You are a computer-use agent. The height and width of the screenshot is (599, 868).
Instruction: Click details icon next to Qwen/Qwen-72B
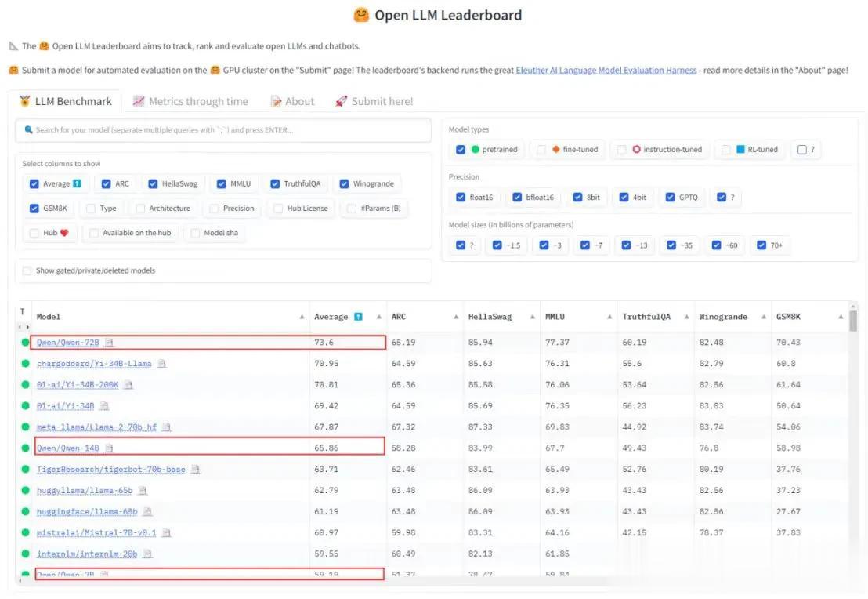pos(109,343)
